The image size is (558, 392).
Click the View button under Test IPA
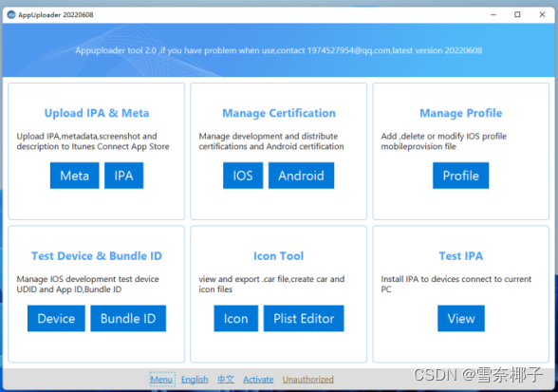(x=461, y=318)
